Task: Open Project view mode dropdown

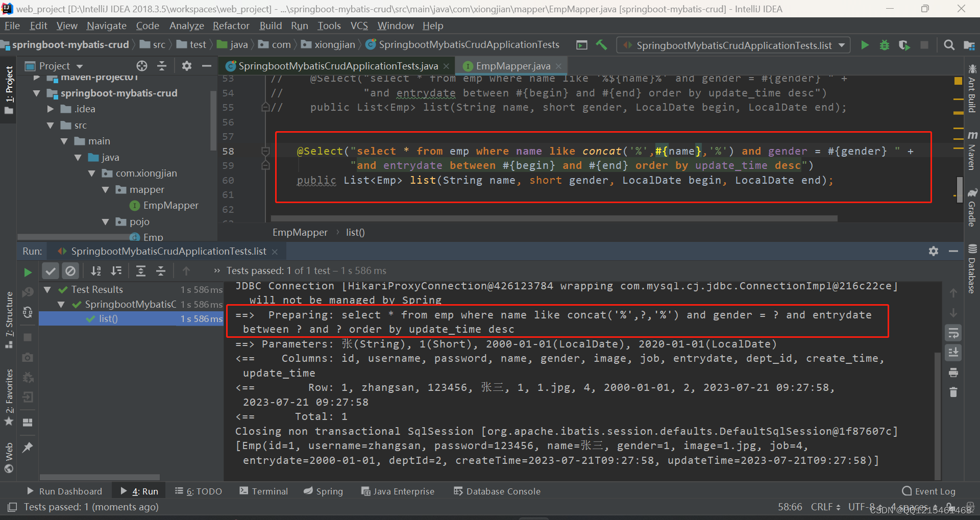Action: pyautogui.click(x=79, y=66)
